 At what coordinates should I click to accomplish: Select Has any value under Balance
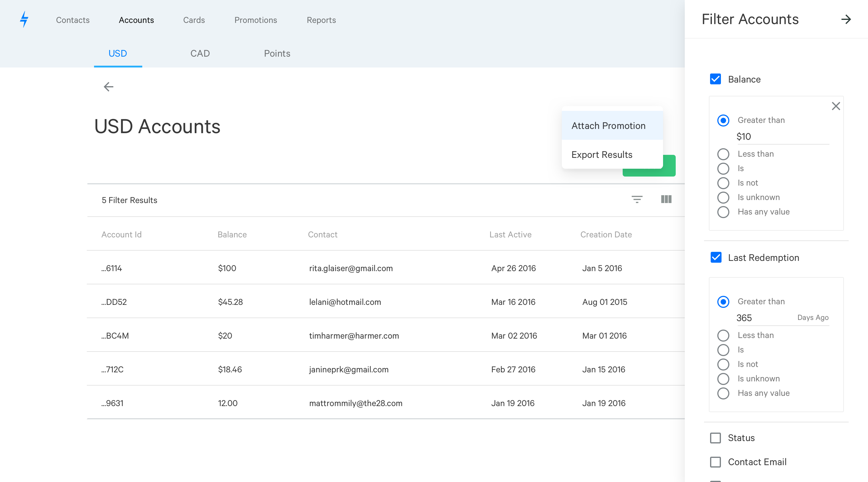[723, 212]
